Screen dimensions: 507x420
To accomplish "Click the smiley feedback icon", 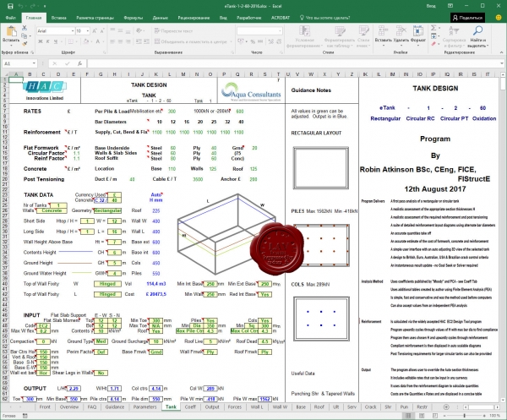I will [499, 18].
